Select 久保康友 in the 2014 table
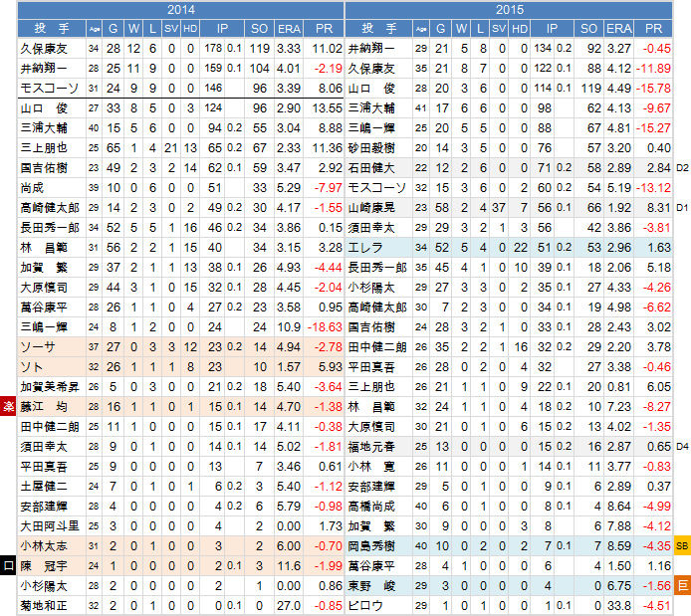This screenshot has width=691, height=616. (x=44, y=49)
